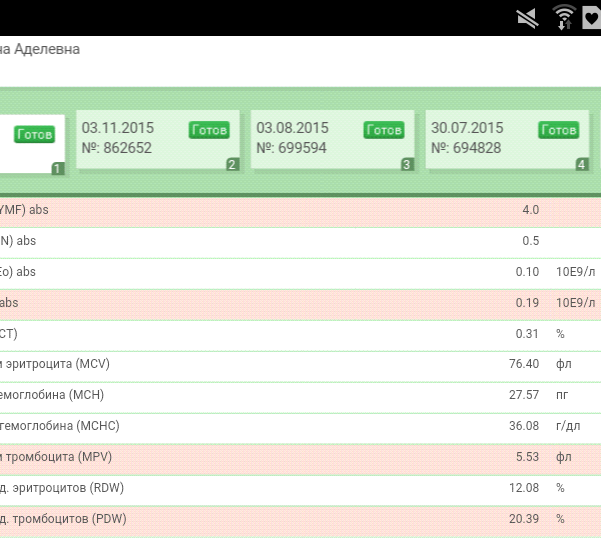Image resolution: width=601 pixels, height=540 pixels.
Task: Click the MCHC value 36.08
Action: pos(524,426)
